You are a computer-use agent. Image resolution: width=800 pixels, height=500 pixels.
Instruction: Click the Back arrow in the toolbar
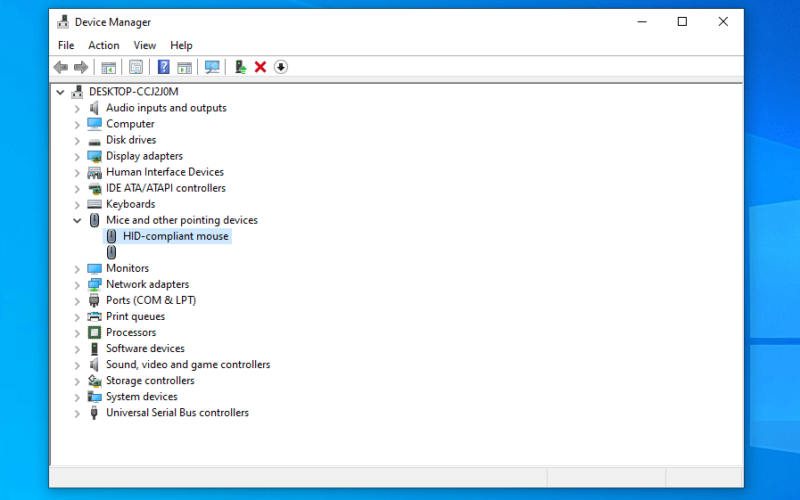pyautogui.click(x=61, y=67)
